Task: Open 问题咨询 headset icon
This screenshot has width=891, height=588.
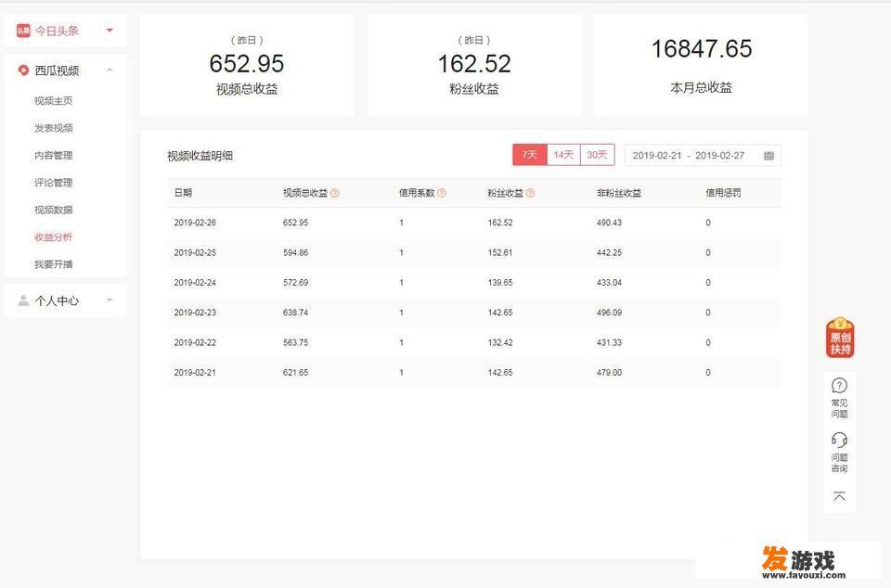Action: [839, 440]
